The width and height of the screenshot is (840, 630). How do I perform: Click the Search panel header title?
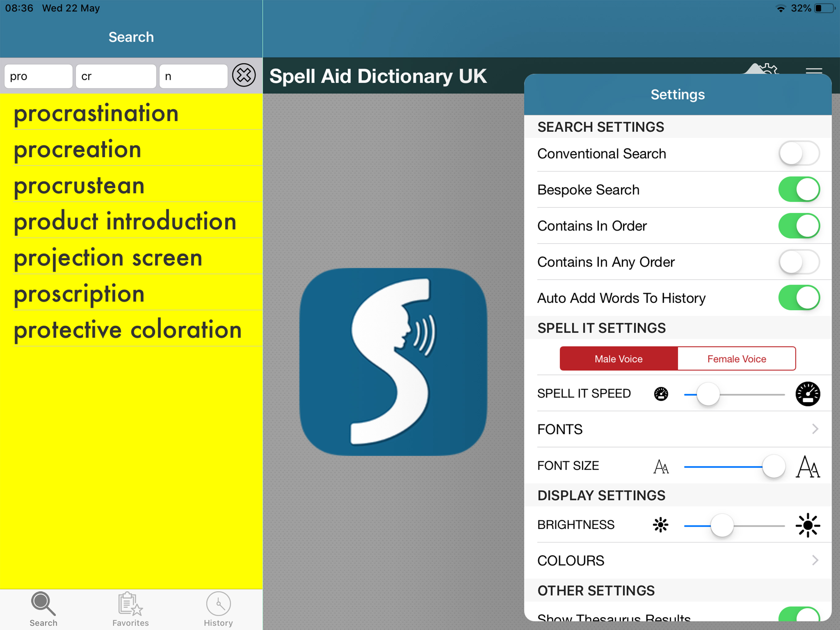tap(131, 37)
